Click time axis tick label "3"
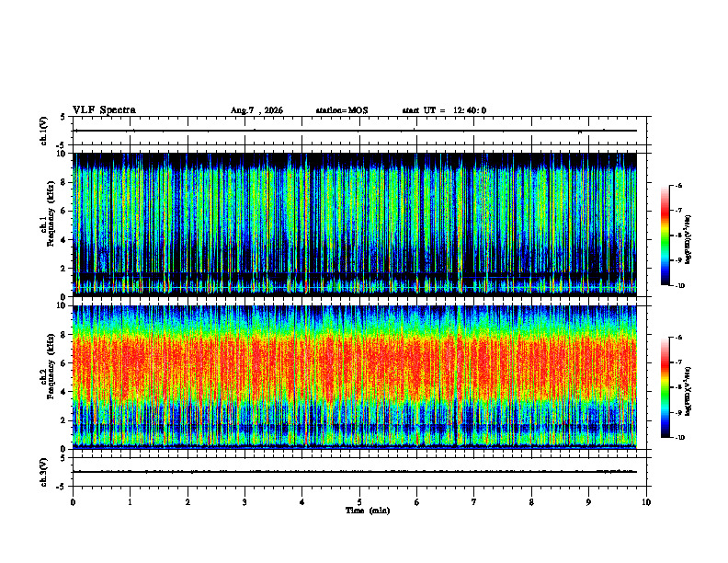The width and height of the screenshot is (728, 563). (x=245, y=502)
